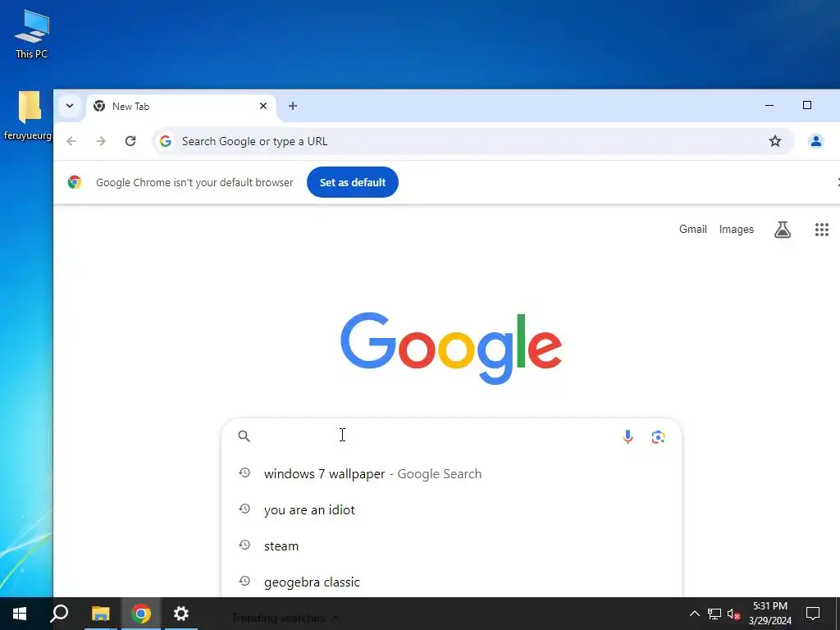Screen dimensions: 840x630
Task: Click history icon beside geogebra classic
Action: (x=244, y=581)
